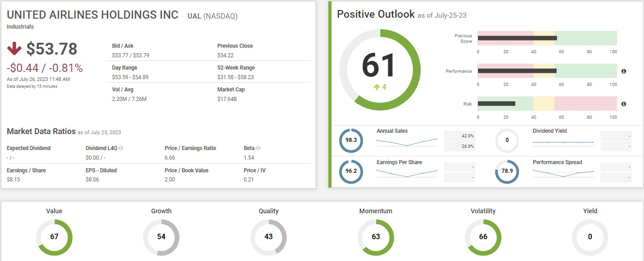Click Previous Close value $54.22
This screenshot has height=261, width=644.
click(x=226, y=55)
